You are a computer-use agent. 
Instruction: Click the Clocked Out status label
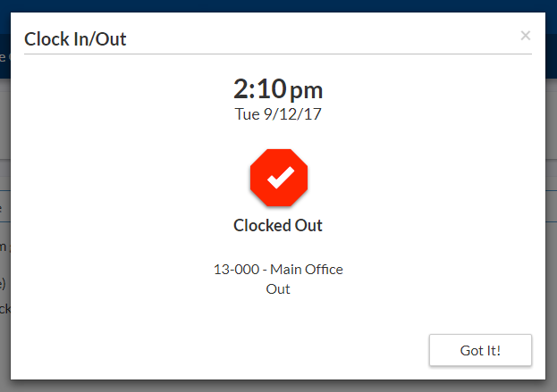pyautogui.click(x=278, y=226)
